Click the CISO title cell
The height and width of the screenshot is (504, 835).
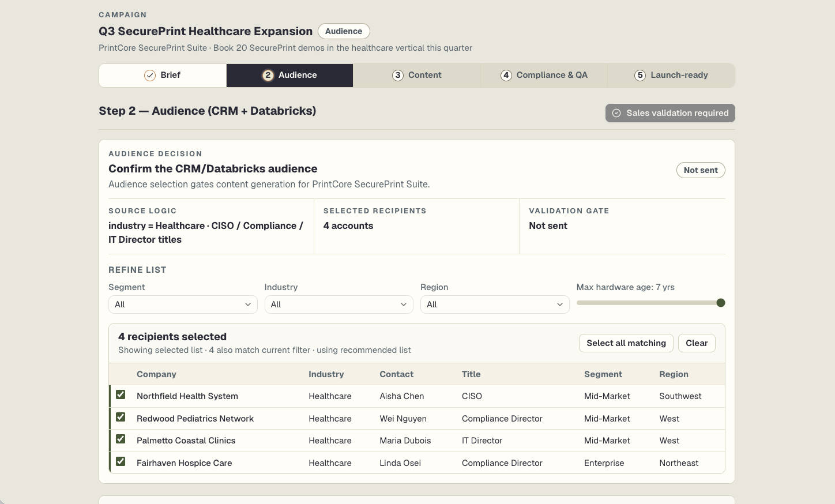click(x=472, y=396)
